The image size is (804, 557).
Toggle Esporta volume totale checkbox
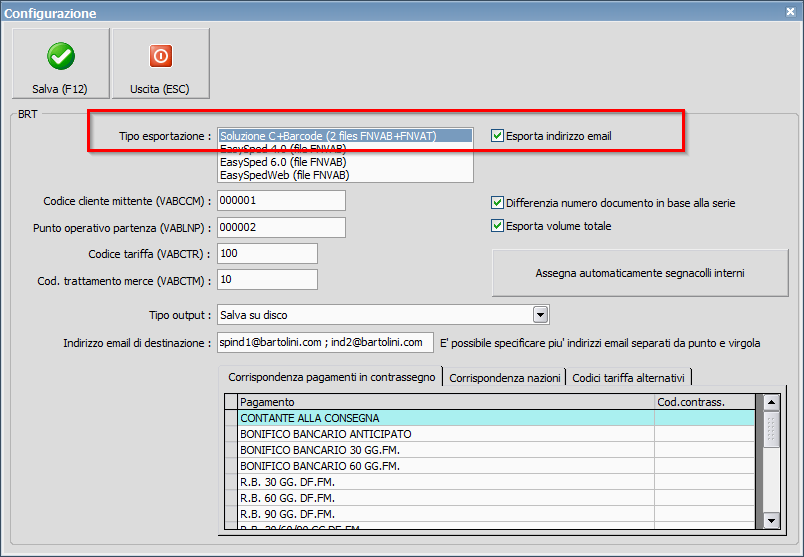pos(497,226)
